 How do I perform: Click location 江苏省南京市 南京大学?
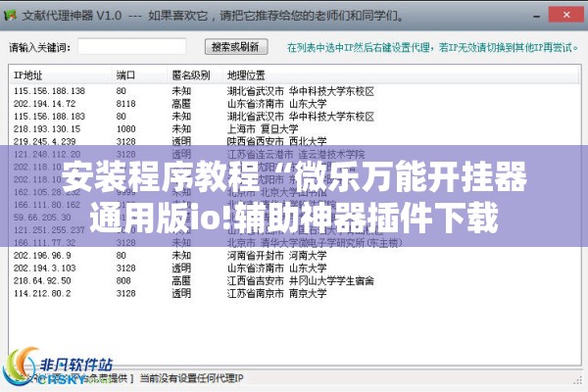276,293
